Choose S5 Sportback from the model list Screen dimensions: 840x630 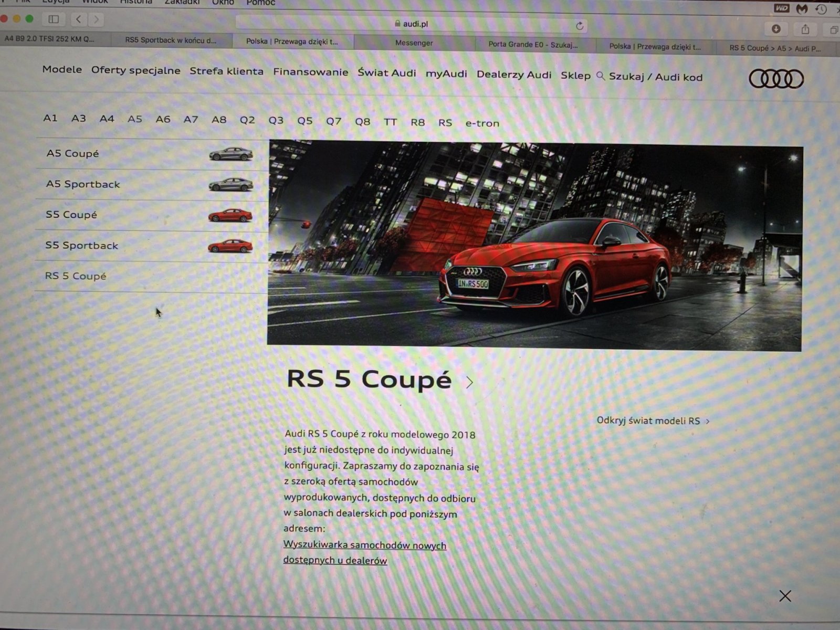(x=82, y=245)
